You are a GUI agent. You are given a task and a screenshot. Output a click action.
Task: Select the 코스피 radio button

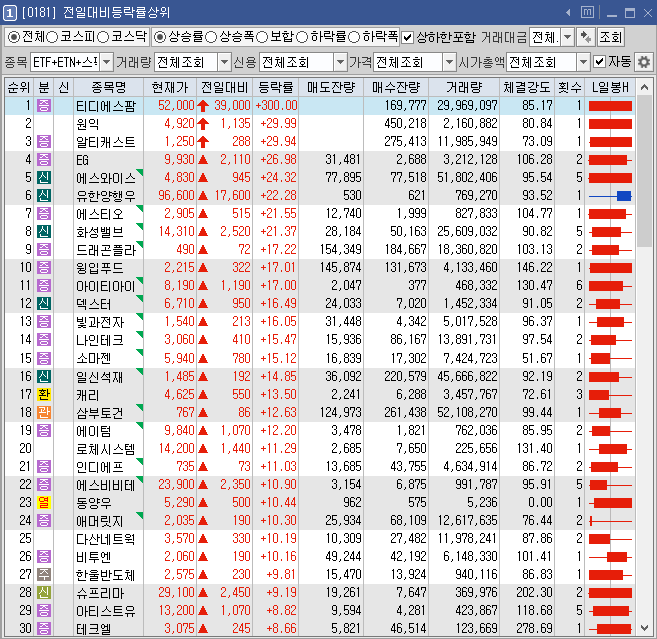(52, 37)
